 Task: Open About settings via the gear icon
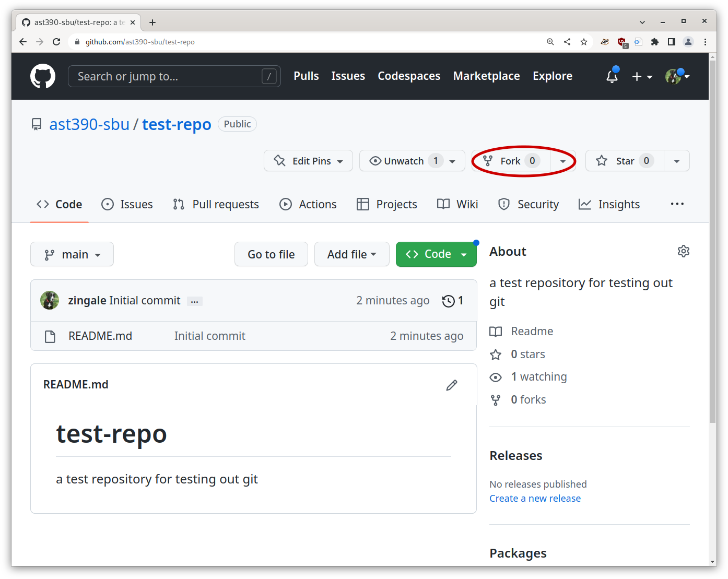tap(683, 251)
